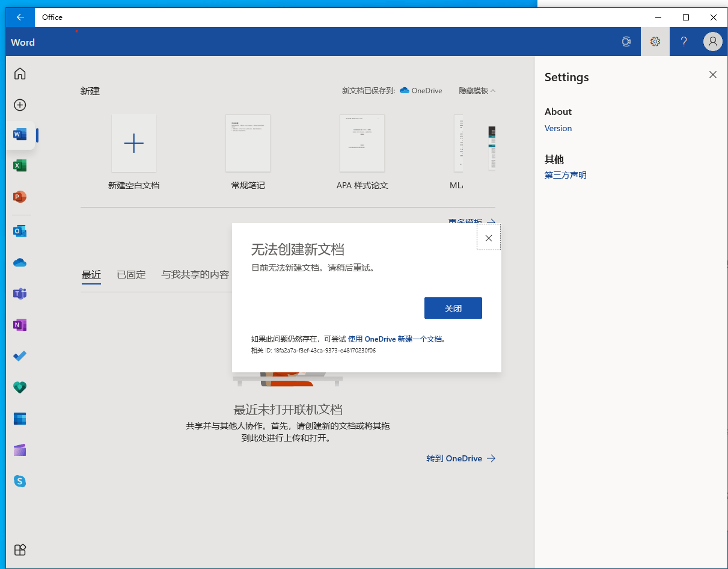Open Skype from the sidebar
The height and width of the screenshot is (569, 728).
click(x=20, y=482)
